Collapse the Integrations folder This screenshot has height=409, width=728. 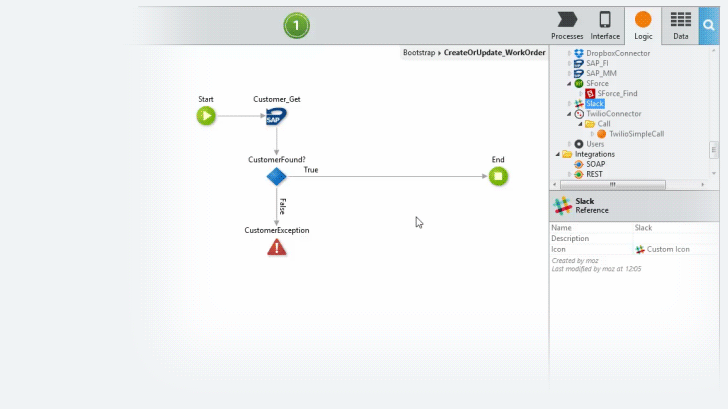558,154
